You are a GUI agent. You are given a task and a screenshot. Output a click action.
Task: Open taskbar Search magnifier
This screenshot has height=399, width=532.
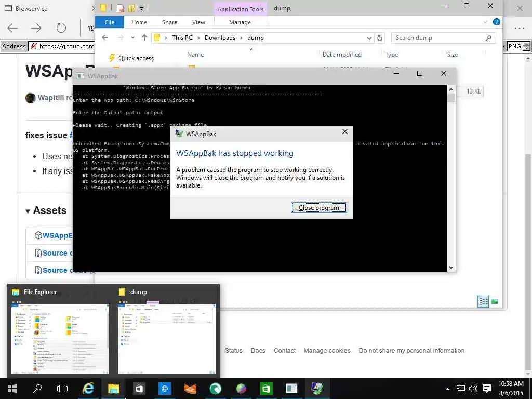(37, 389)
